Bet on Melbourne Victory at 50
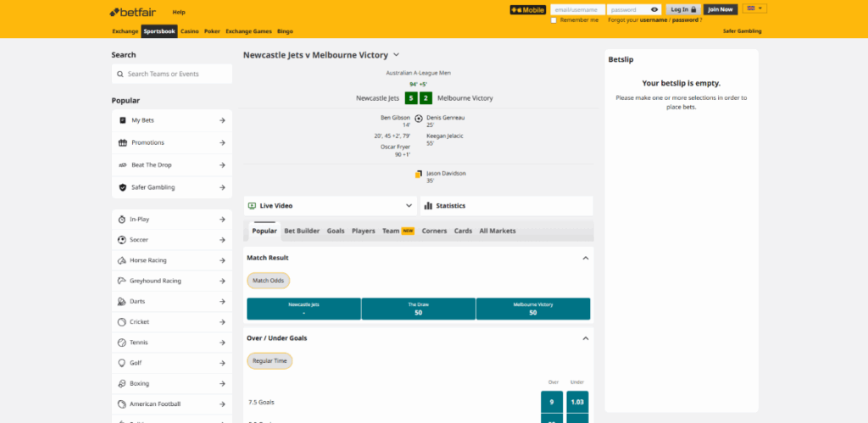The image size is (868, 423). 533,309
